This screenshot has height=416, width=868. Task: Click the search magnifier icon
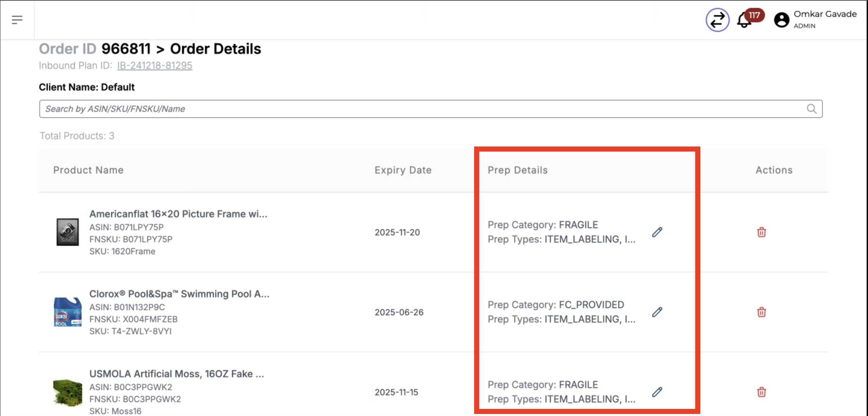tap(812, 109)
